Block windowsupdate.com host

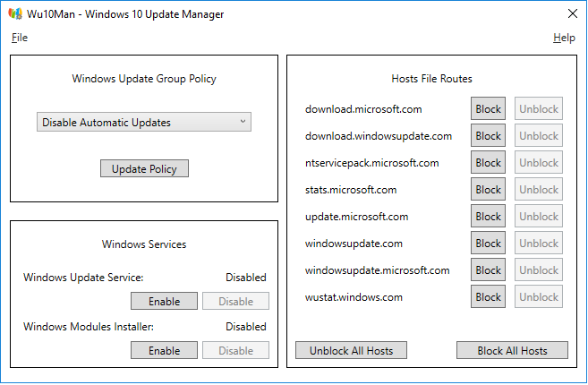(x=489, y=244)
